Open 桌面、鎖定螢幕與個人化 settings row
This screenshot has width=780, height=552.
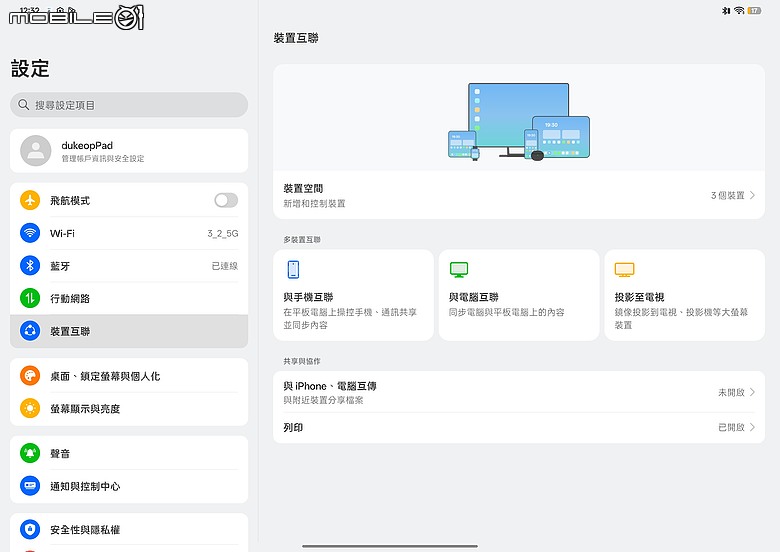(x=129, y=376)
